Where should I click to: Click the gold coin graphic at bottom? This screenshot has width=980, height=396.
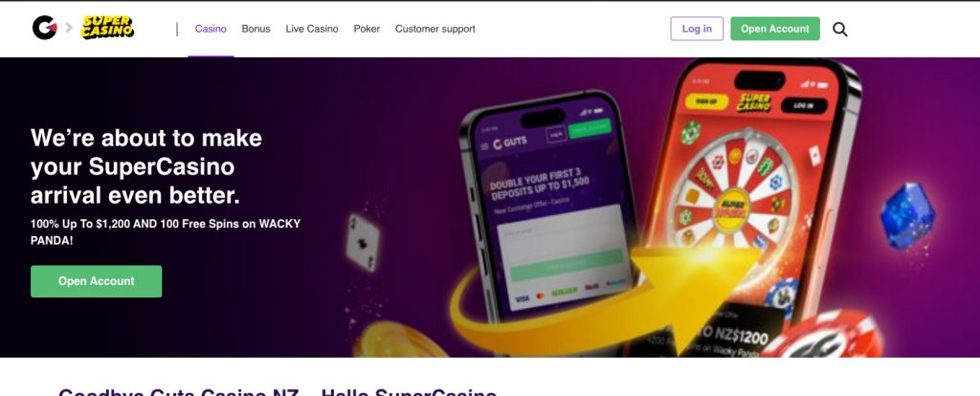[x=401, y=341]
